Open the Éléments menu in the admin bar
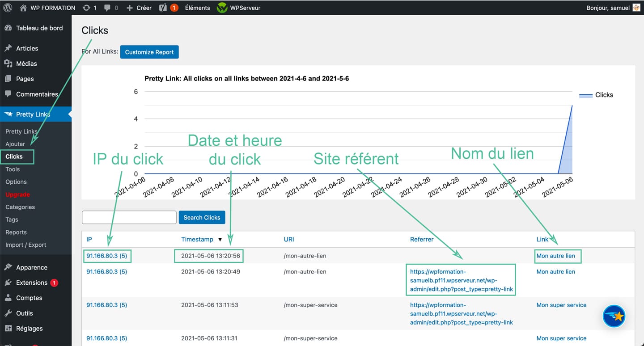The height and width of the screenshot is (346, 644). coord(197,7)
